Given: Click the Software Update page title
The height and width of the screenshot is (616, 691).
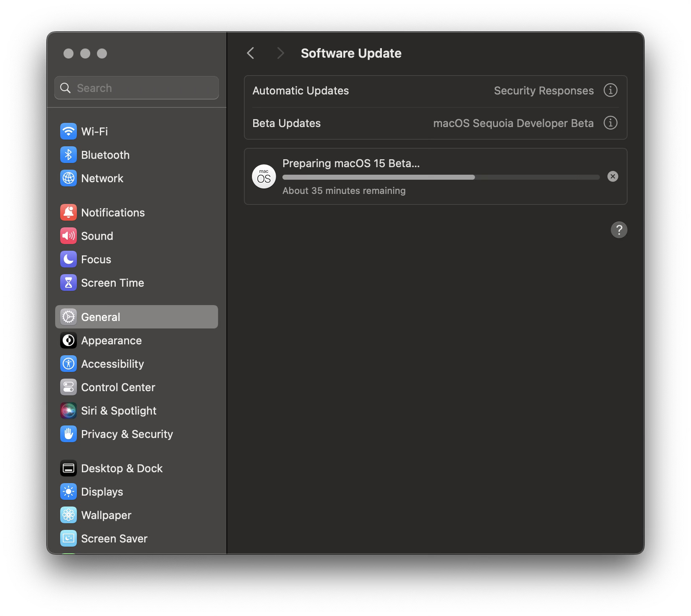Looking at the screenshot, I should pyautogui.click(x=351, y=53).
